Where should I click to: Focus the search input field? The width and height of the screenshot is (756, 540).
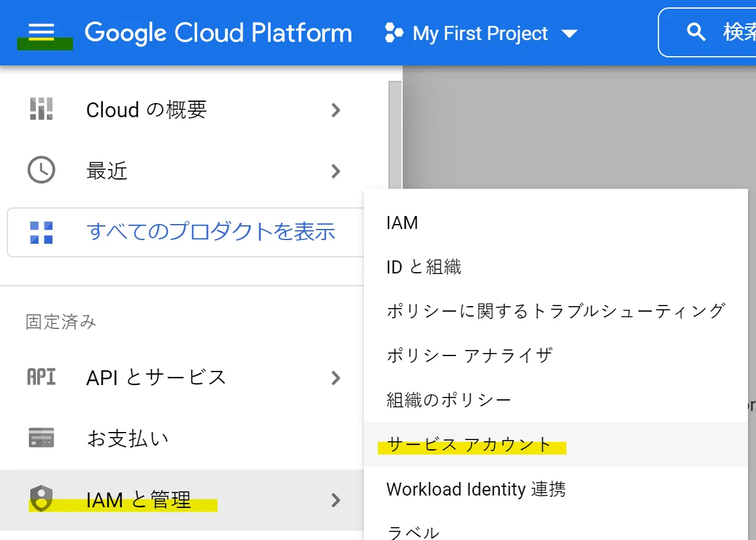point(707,32)
